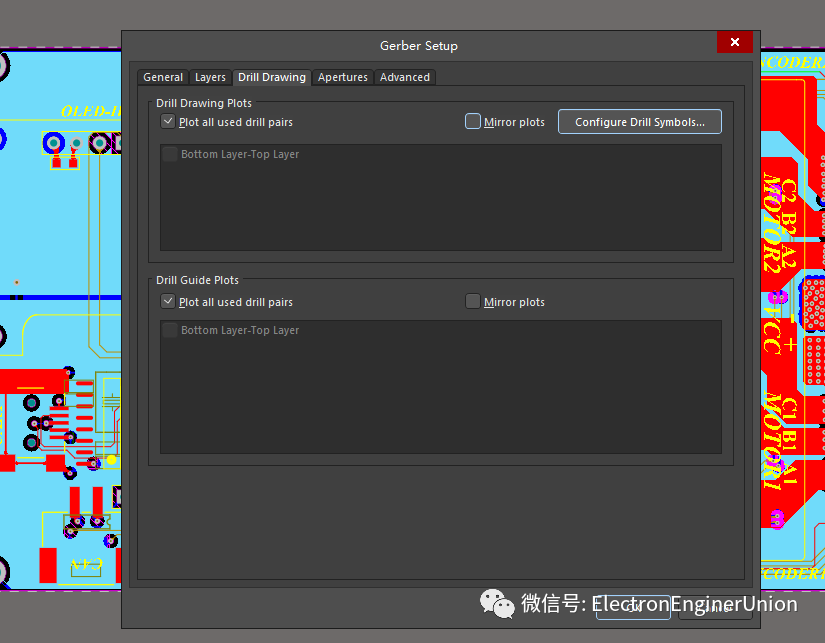Open the Layers tab

click(210, 77)
